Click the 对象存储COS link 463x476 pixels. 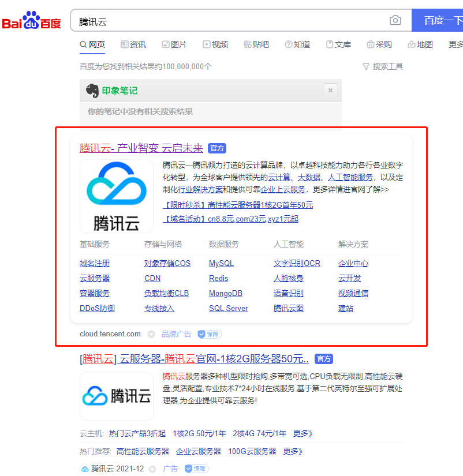167,263
